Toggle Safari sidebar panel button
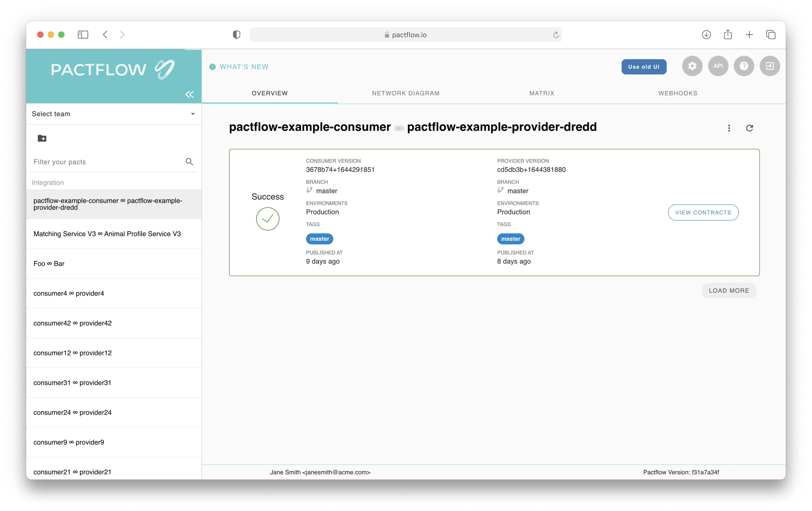This screenshot has width=812, height=511. click(83, 35)
